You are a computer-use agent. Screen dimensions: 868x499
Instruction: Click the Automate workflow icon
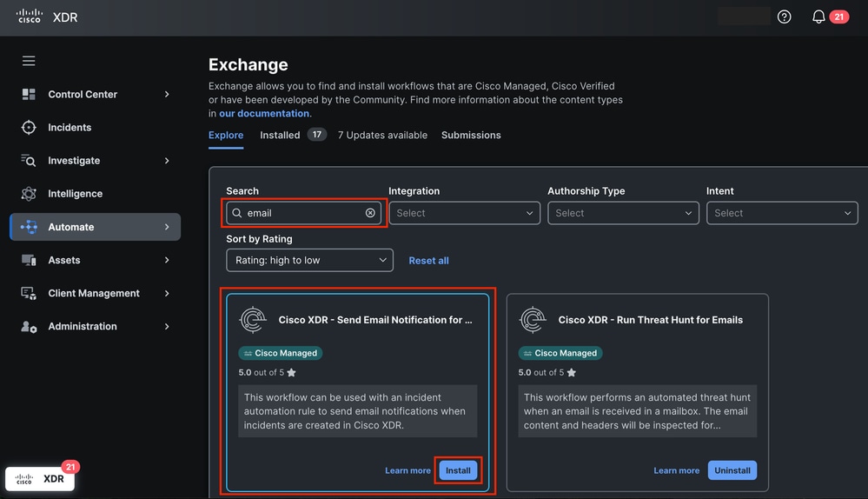(28, 227)
